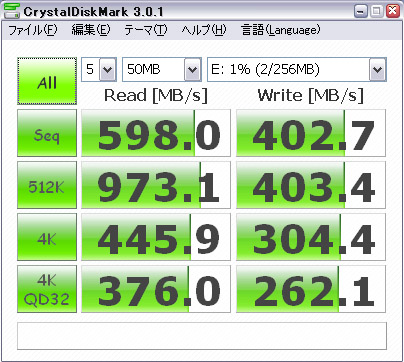Click the Write [MB/s] column header
The width and height of the screenshot is (404, 362).
click(310, 96)
